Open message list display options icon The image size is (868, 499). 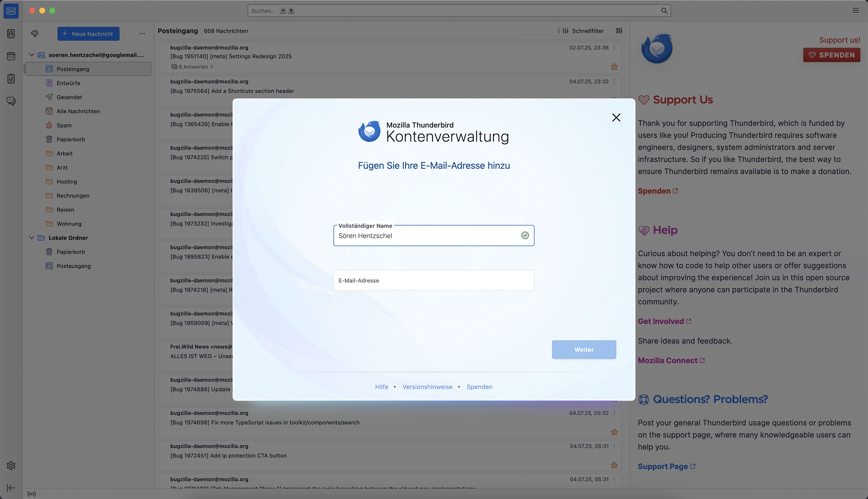pos(619,31)
